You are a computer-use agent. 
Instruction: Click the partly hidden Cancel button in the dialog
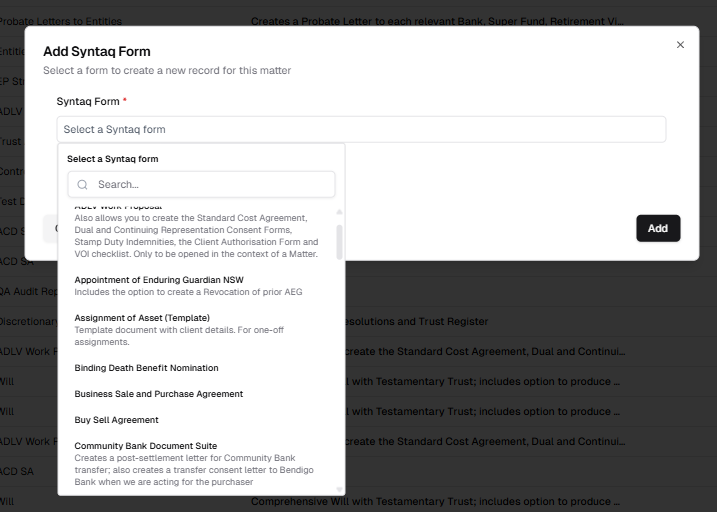coord(50,228)
